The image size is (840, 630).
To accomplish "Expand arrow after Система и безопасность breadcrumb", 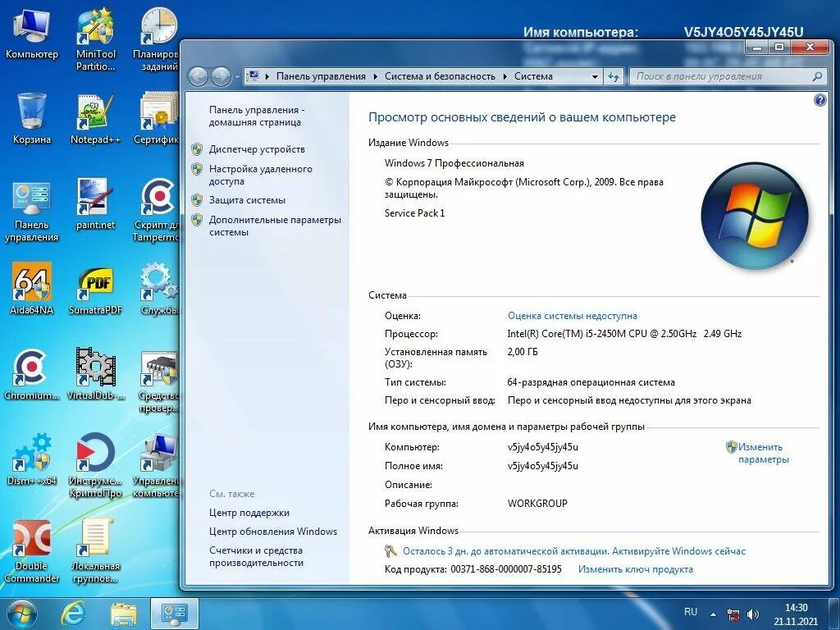I will click(504, 76).
